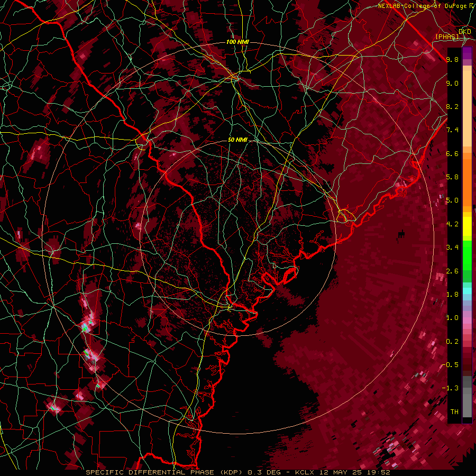Click the 7.4 value on the color scale
476x476 pixels.
[x=452, y=130]
